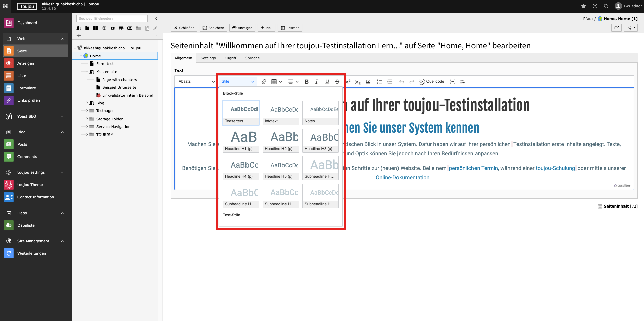644x321 pixels.
Task: Toggle subscript formatting in the editor
Action: click(x=358, y=82)
